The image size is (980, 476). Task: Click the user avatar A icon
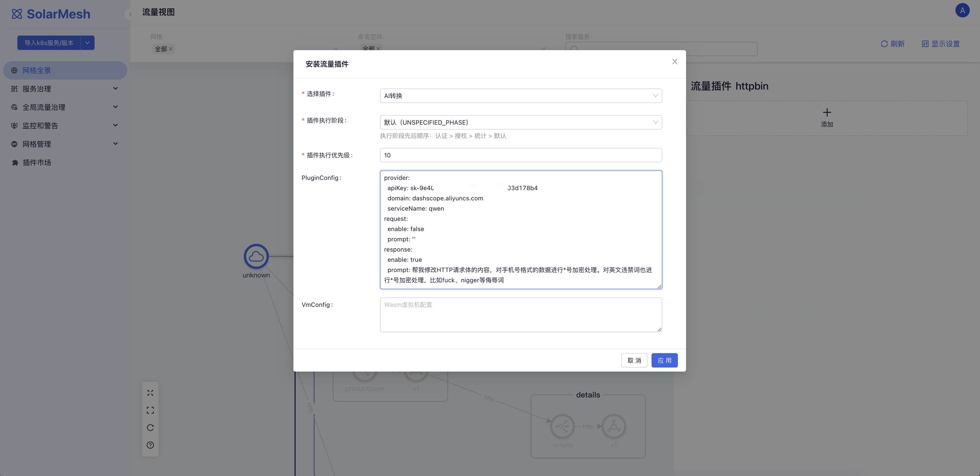click(x=962, y=10)
